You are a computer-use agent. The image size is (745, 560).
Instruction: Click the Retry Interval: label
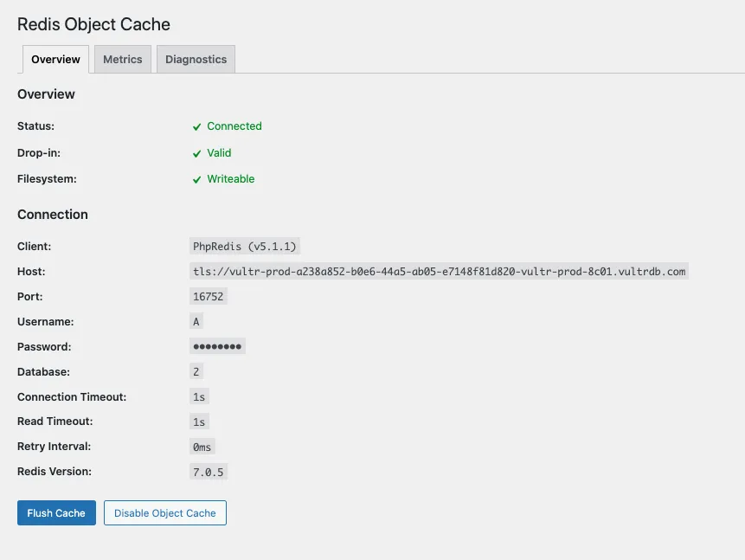(x=55, y=447)
